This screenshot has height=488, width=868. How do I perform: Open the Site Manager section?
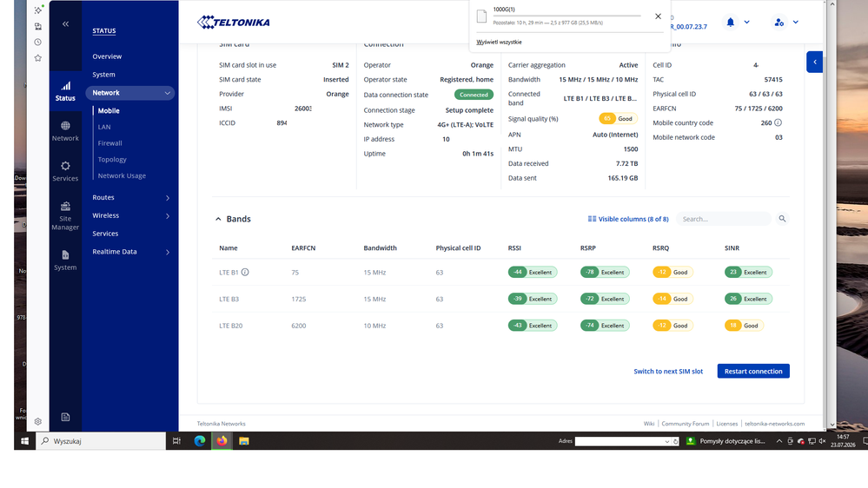point(65,216)
